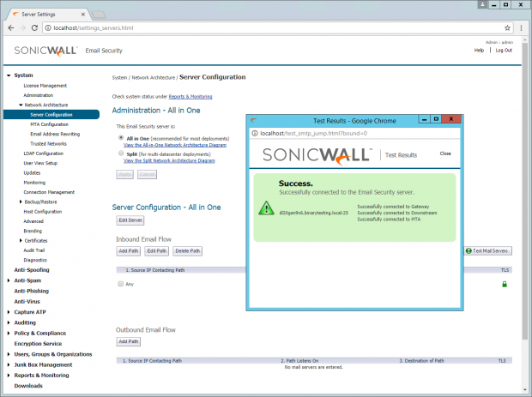The height and width of the screenshot is (397, 532).
Task: Expand the Anti-Spam section
Action: pos(9,280)
